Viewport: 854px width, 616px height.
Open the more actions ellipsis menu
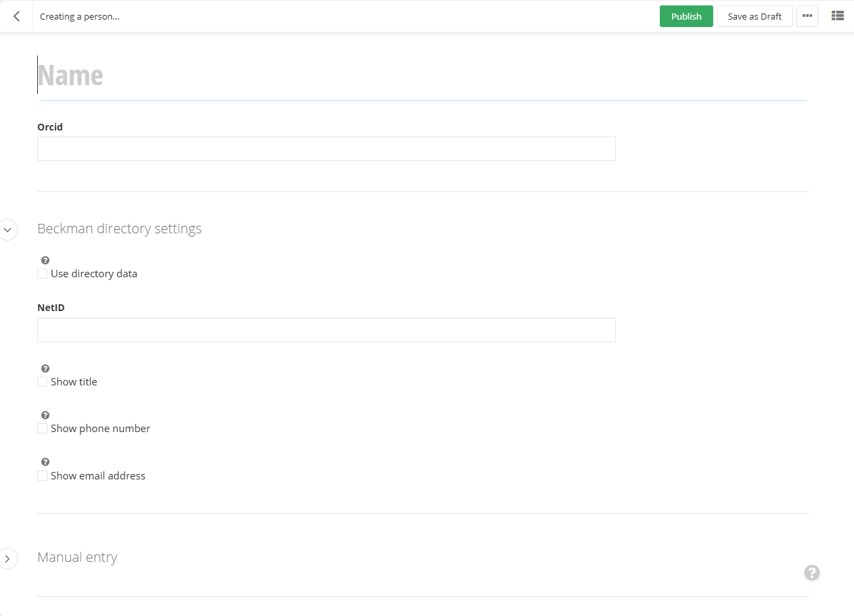[807, 16]
